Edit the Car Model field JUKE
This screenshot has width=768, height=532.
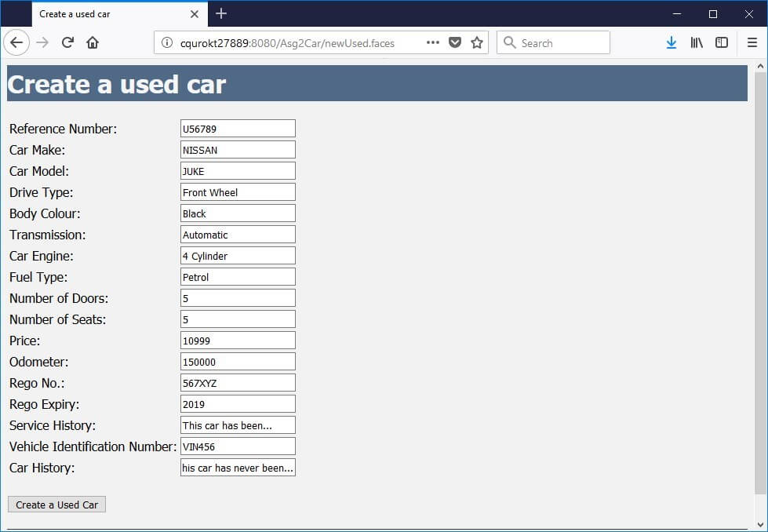[x=238, y=171]
